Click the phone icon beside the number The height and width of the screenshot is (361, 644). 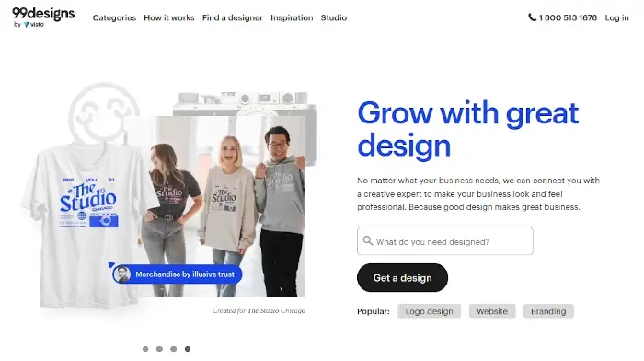click(532, 17)
